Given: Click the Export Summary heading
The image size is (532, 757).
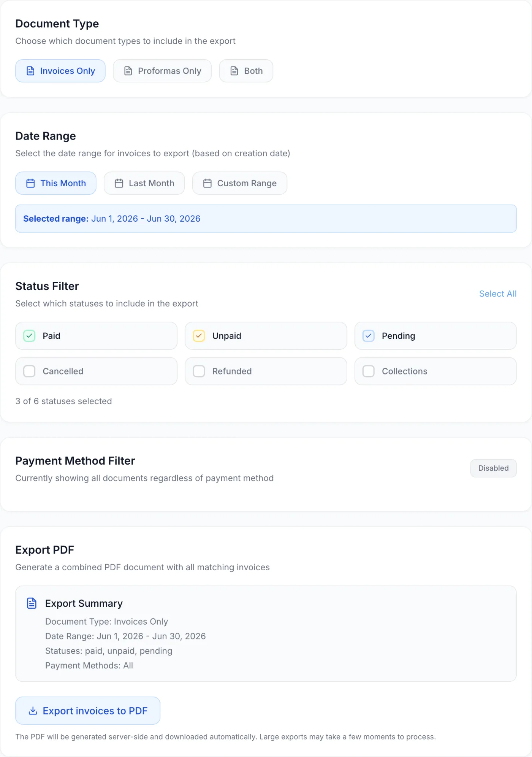Looking at the screenshot, I should (x=84, y=603).
